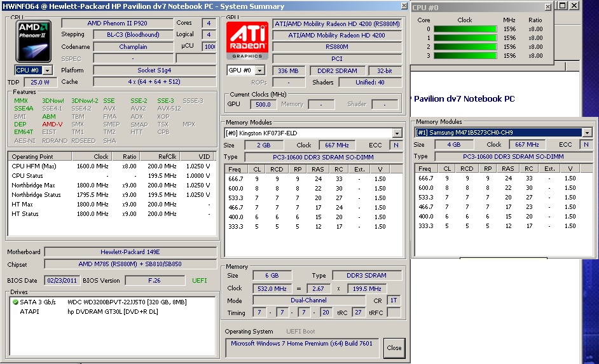This screenshot has height=364, width=599.
Task: Click the BIOS date 02/23/2011 field
Action: 62,280
